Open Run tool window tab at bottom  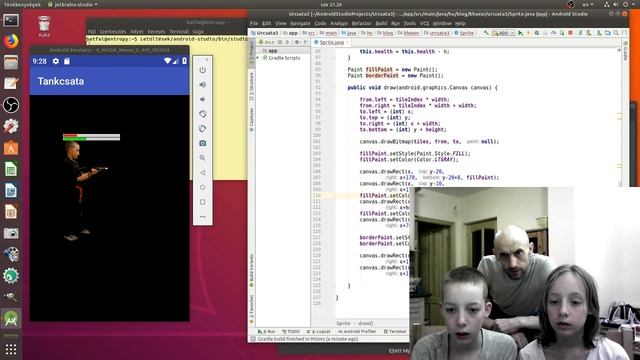point(266,331)
